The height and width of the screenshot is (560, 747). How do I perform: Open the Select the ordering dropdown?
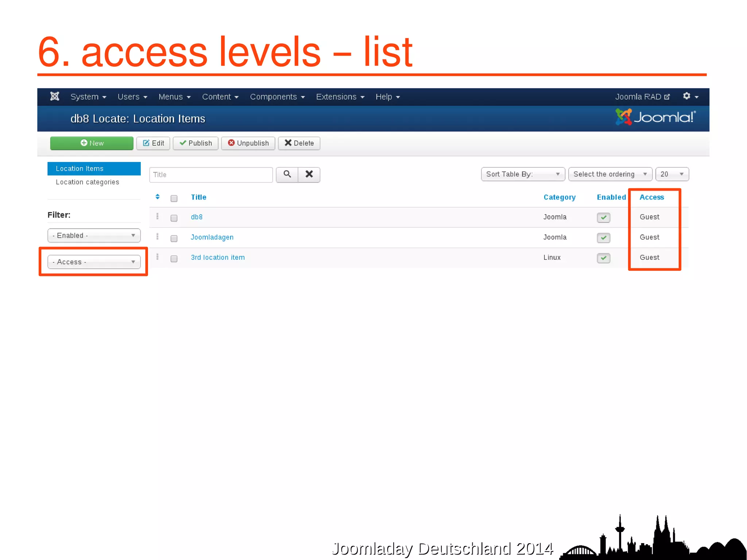point(610,174)
